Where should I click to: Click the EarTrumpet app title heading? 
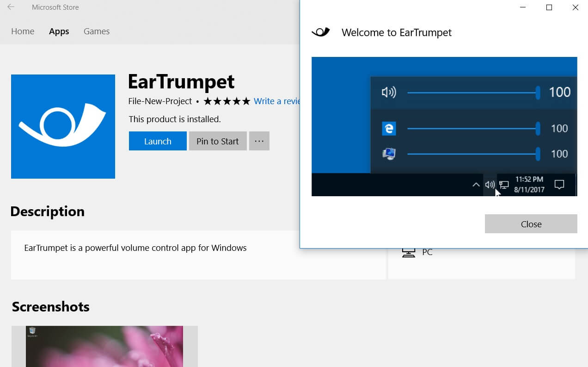click(181, 82)
